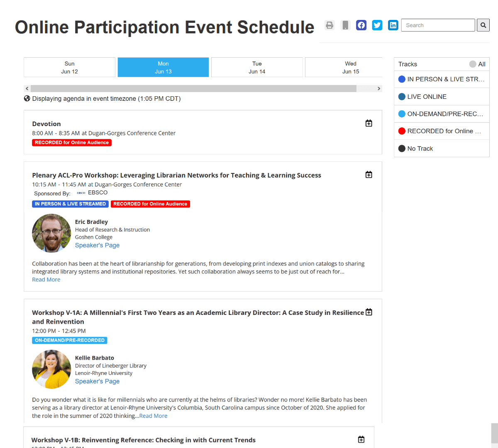This screenshot has width=498, height=448.
Task: Open the mobile view icon
Action: coord(345,25)
